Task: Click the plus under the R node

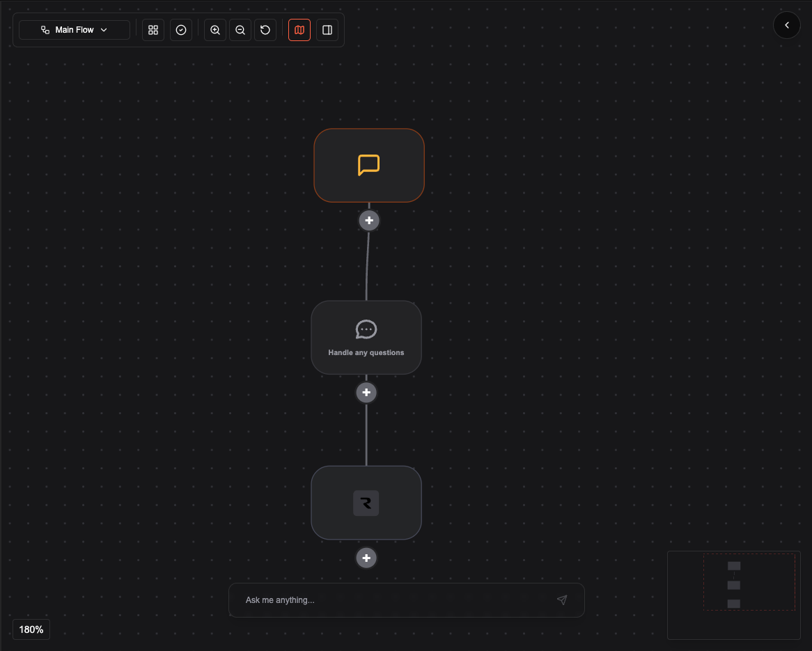Action: tap(366, 558)
